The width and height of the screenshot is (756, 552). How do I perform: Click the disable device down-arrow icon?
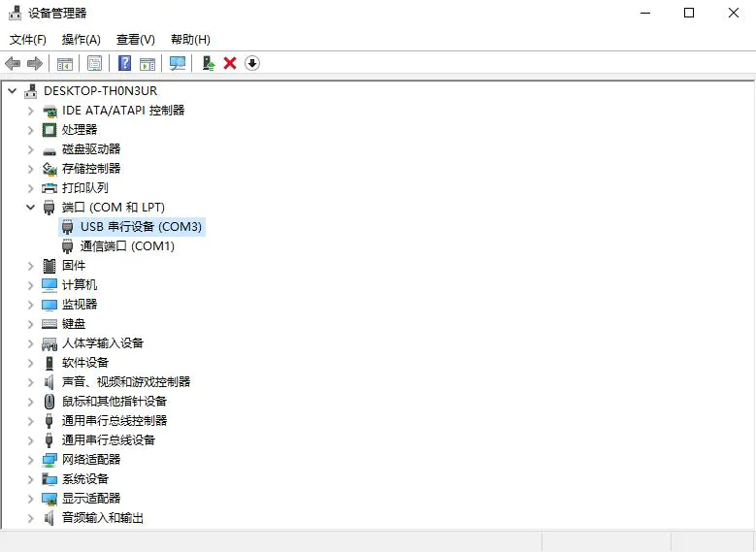251,63
